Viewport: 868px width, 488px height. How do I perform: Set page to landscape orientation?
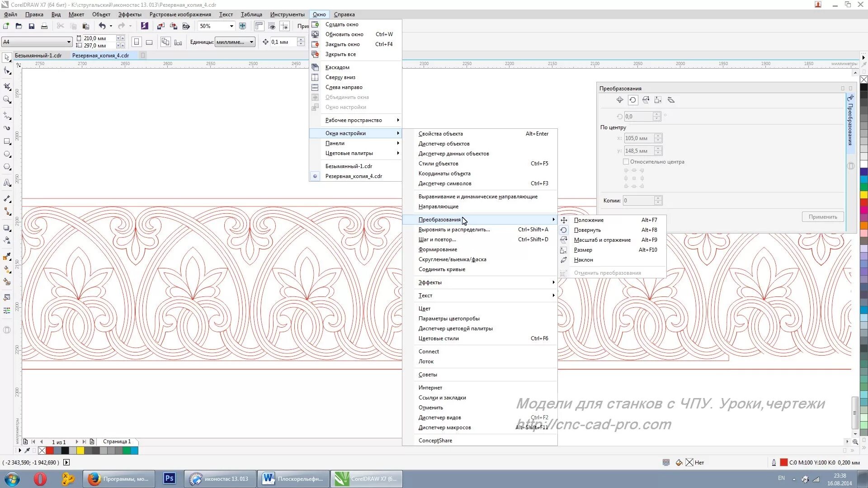(x=149, y=42)
